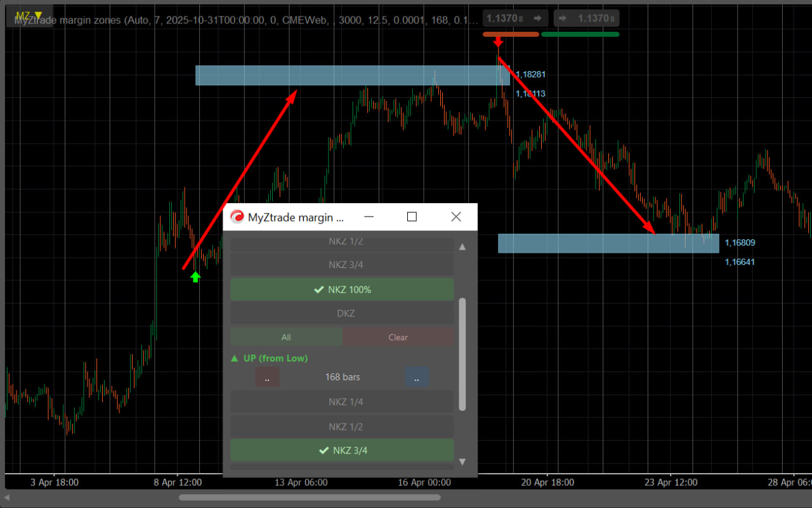Collapse the UP (from Low) section

click(270, 358)
